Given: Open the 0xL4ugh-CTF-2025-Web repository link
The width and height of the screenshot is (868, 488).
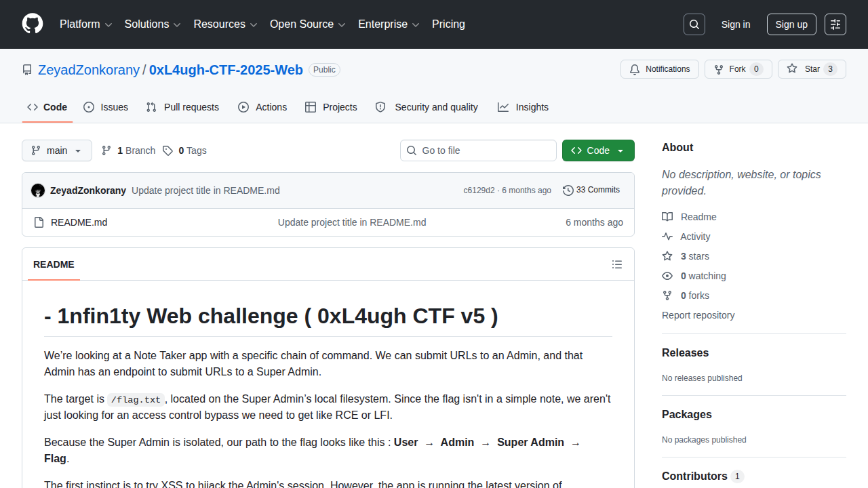Looking at the screenshot, I should 226,70.
